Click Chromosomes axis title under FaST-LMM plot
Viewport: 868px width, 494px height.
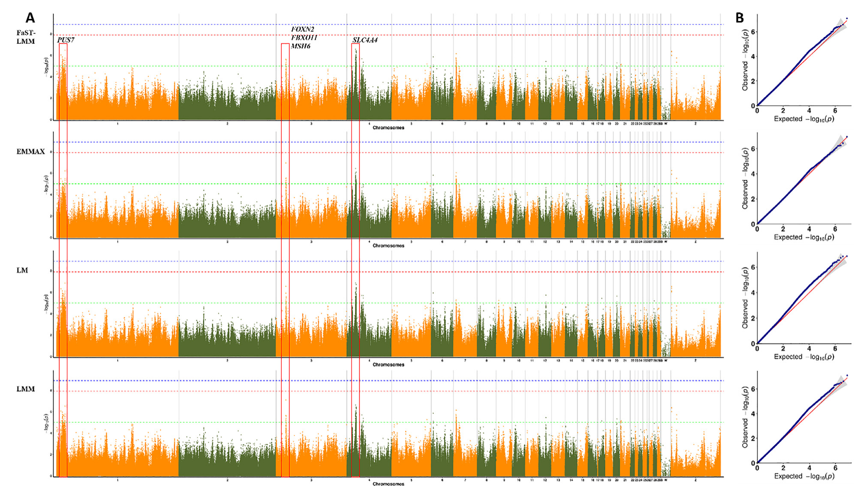(x=388, y=128)
